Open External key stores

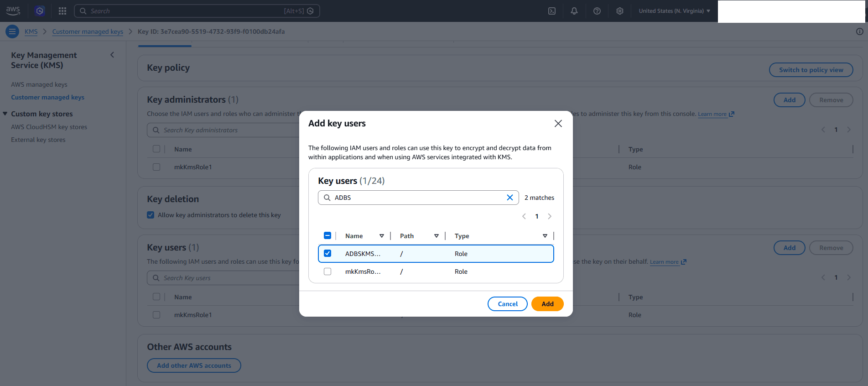[38, 140]
